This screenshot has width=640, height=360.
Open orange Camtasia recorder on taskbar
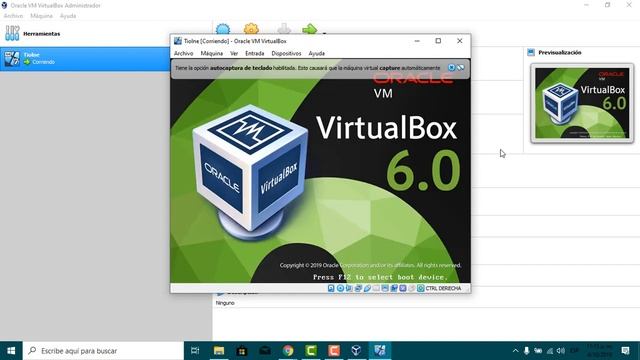[334, 351]
